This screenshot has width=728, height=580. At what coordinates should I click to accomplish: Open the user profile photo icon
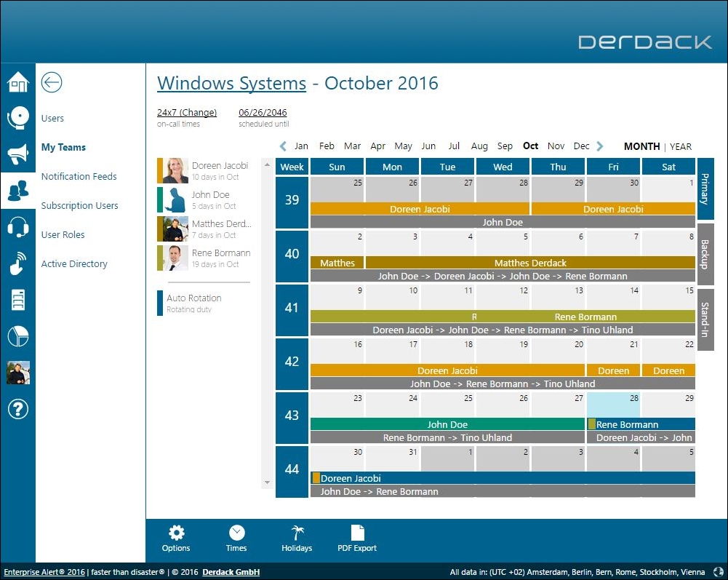pos(17,373)
